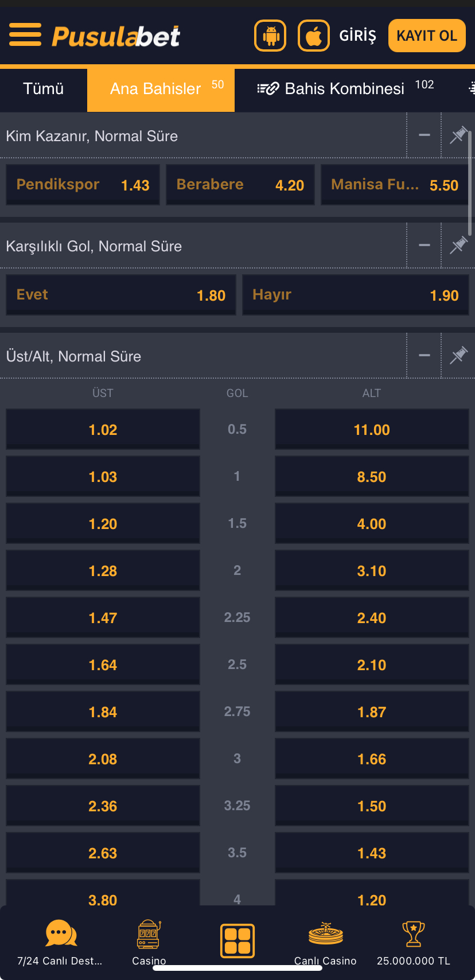Collapse Kim Kazanır, Normal Süre section
The height and width of the screenshot is (980, 475).
(425, 135)
